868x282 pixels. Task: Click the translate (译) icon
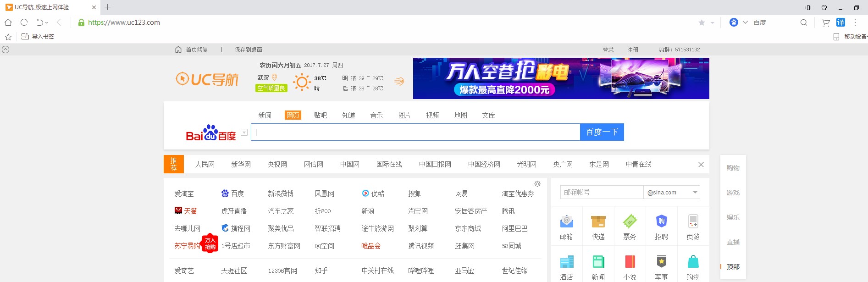point(840,22)
